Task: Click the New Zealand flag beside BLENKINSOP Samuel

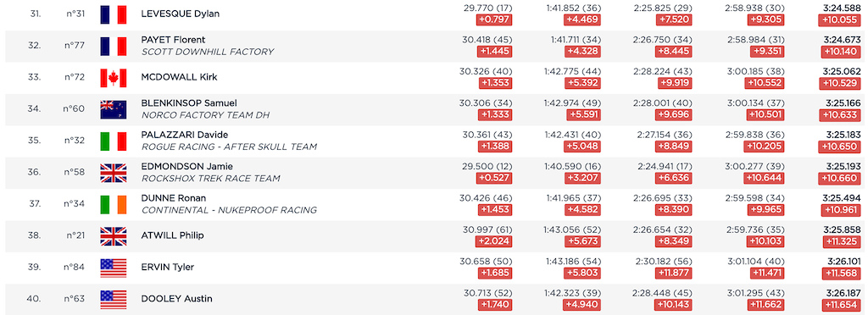Action: click(114, 109)
